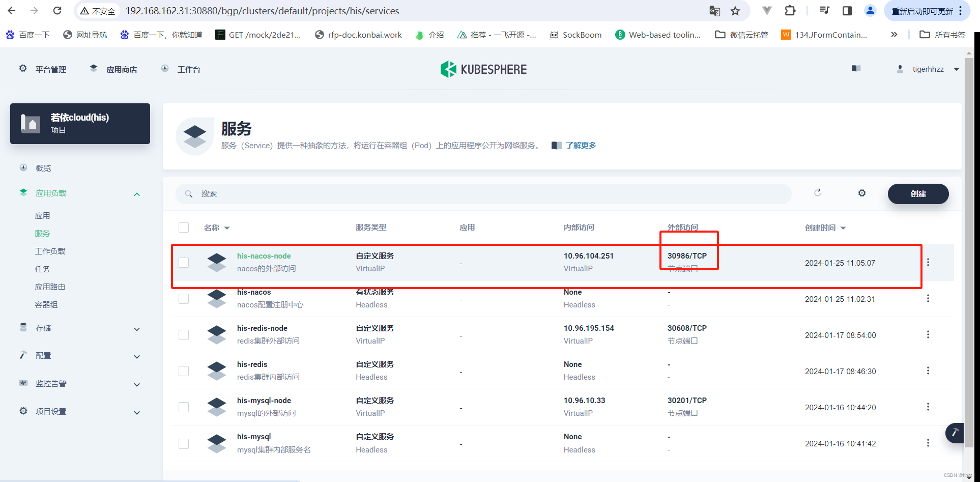The image size is (980, 482).
Task: Select all services with header checkbox
Action: coord(184,228)
